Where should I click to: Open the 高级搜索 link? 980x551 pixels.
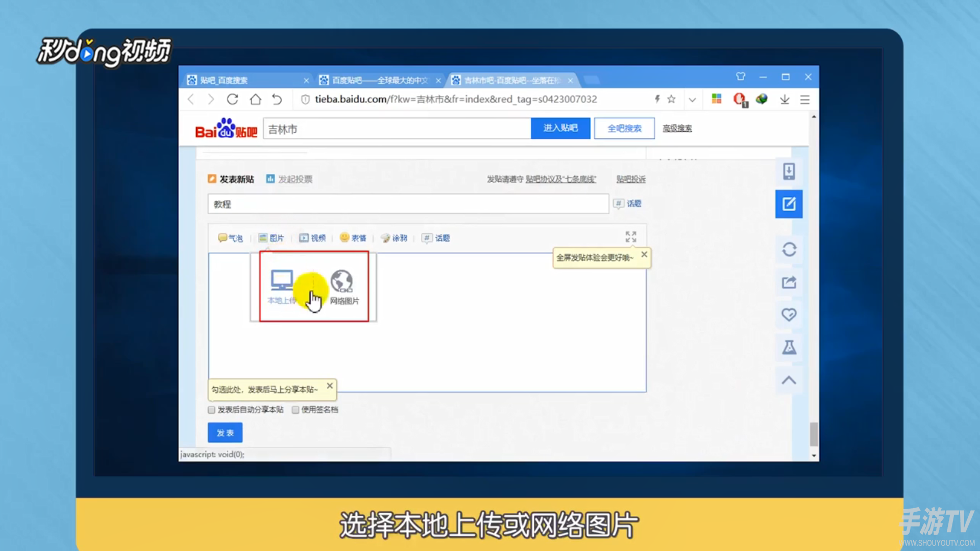click(677, 128)
